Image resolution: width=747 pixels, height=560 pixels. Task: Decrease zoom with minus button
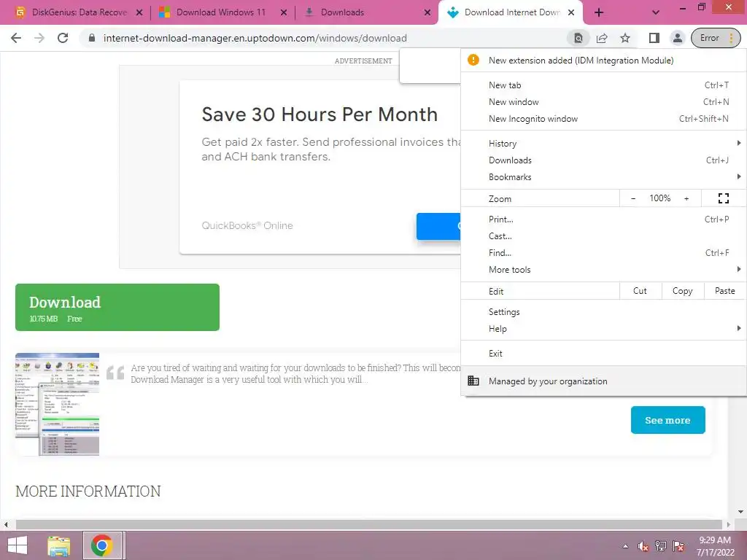633,198
